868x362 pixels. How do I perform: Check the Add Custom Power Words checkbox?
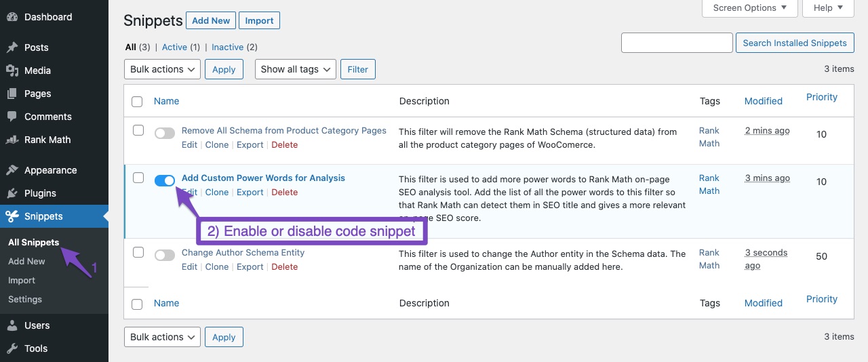138,178
